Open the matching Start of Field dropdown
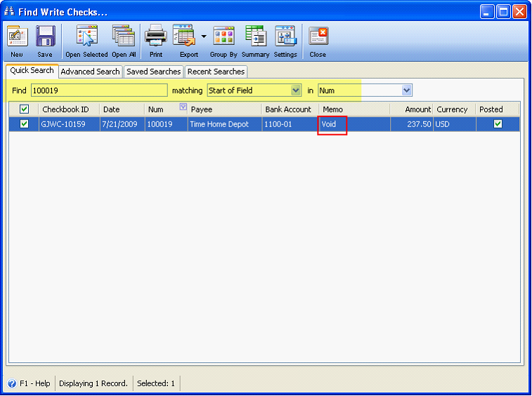Screen dimensions: 532x396 pos(296,91)
